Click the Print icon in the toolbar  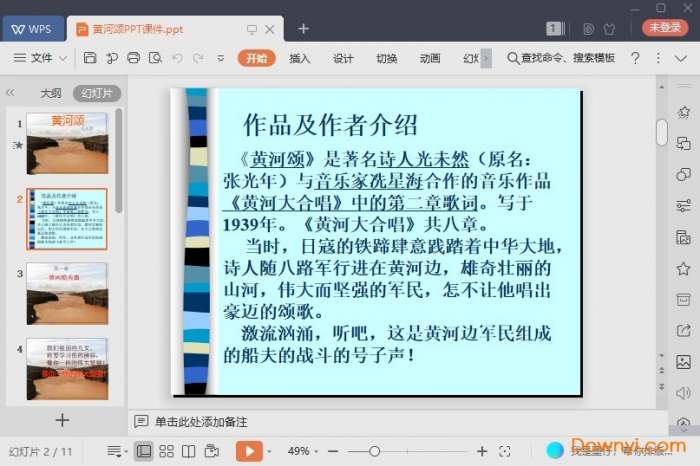pos(133,58)
